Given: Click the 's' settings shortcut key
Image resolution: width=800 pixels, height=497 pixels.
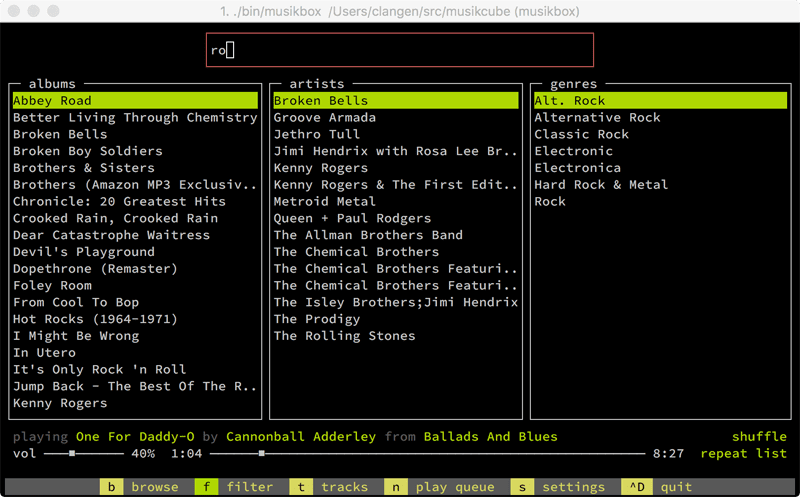Looking at the screenshot, I should 522,487.
